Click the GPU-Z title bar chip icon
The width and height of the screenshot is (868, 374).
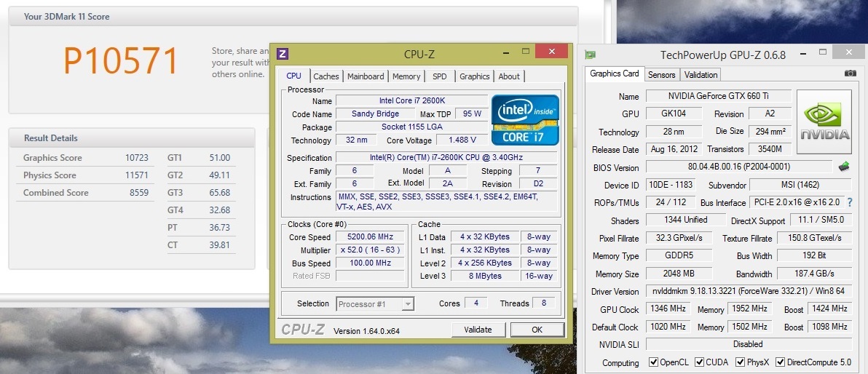(x=590, y=55)
